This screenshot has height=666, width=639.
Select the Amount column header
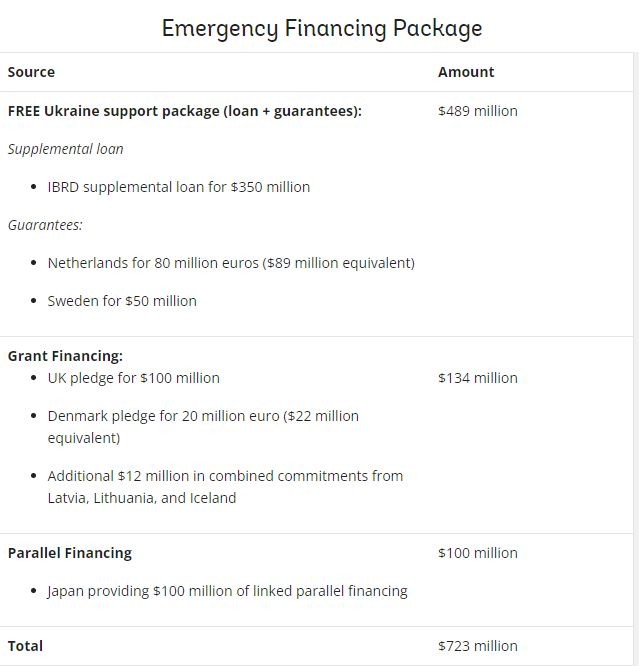pos(466,72)
